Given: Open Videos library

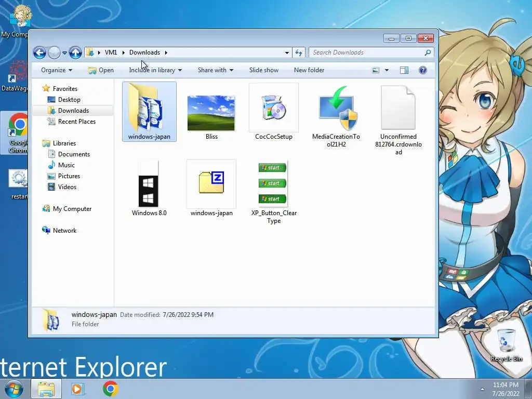Looking at the screenshot, I should [62, 187].
